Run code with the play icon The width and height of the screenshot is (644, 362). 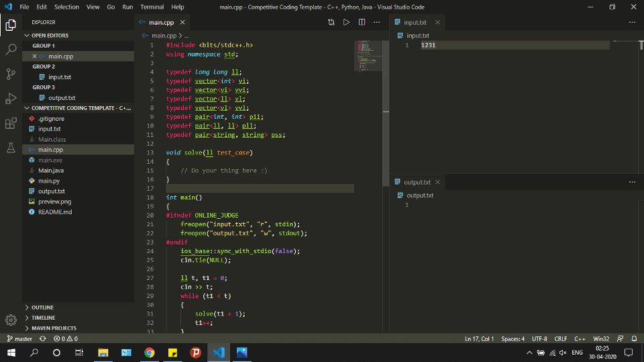347,22
